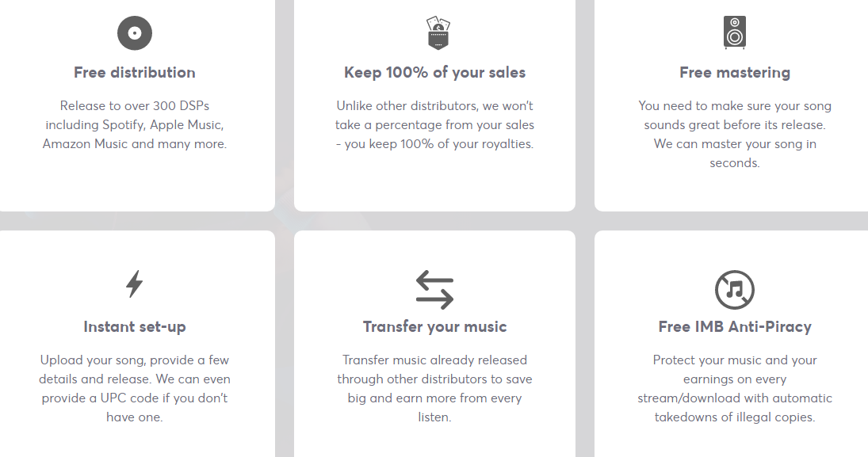
Task: Click the 'Unlike other distributors' description text
Action: (x=435, y=125)
